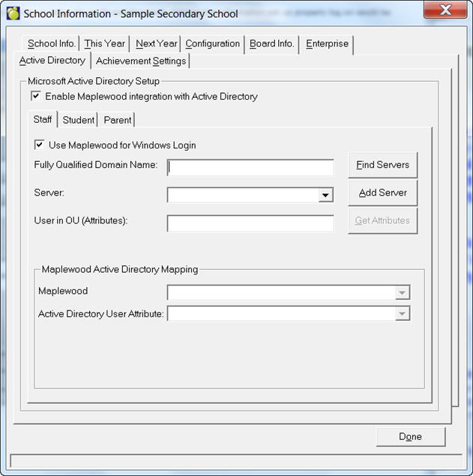Select the Student sub-tab
Image resolution: width=473 pixels, height=476 pixels.
coord(78,120)
